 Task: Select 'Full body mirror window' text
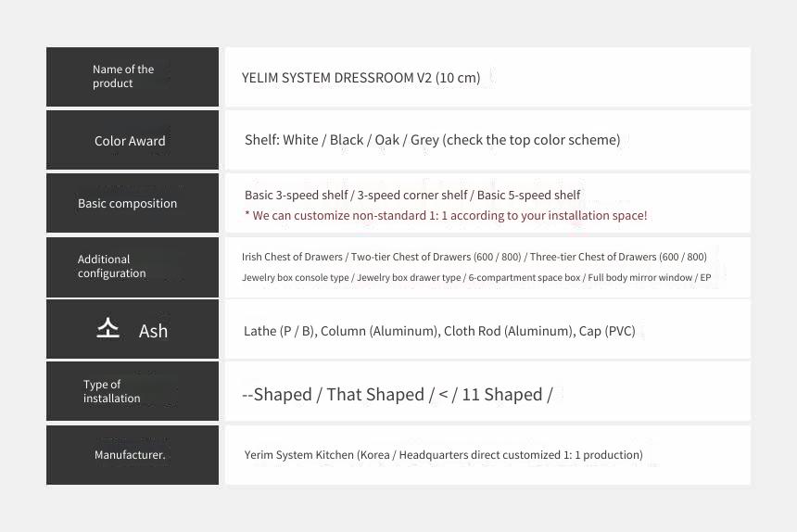(640, 277)
